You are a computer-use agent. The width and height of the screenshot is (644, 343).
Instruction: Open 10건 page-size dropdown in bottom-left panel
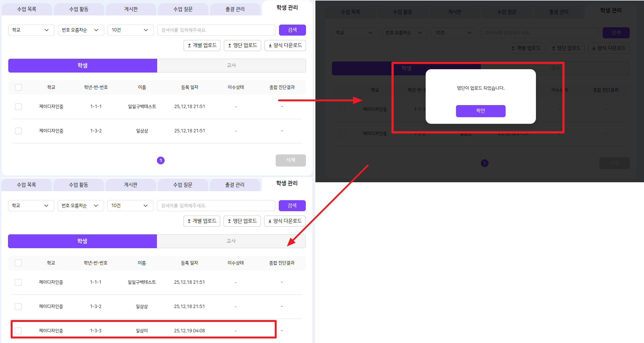coord(130,206)
